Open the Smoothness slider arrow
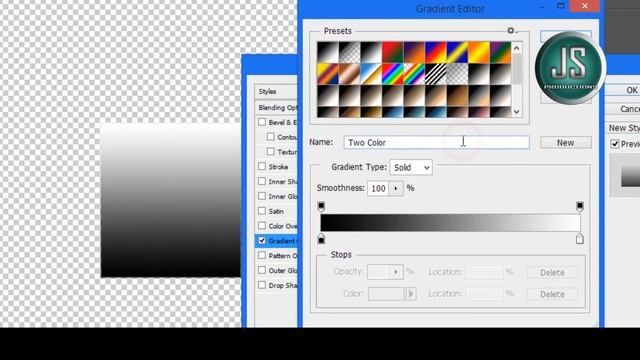 point(396,189)
